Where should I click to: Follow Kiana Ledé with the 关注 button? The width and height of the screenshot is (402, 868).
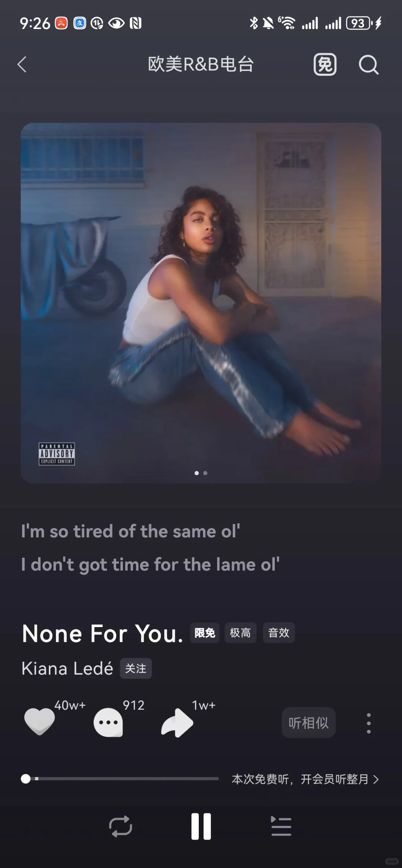[x=136, y=668]
